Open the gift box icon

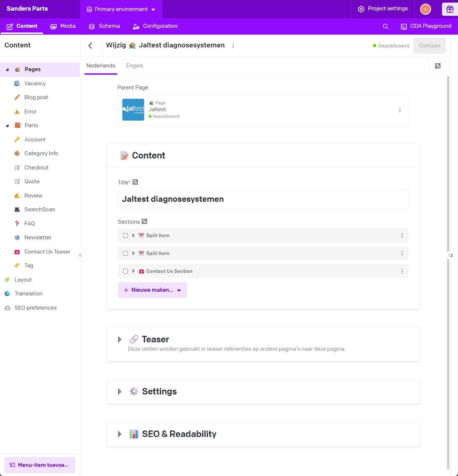coord(450,9)
